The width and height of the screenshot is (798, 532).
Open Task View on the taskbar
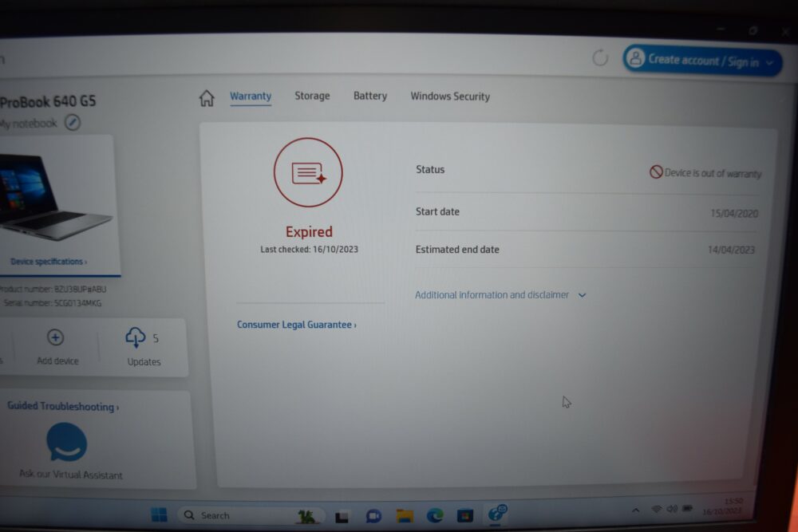click(x=342, y=517)
